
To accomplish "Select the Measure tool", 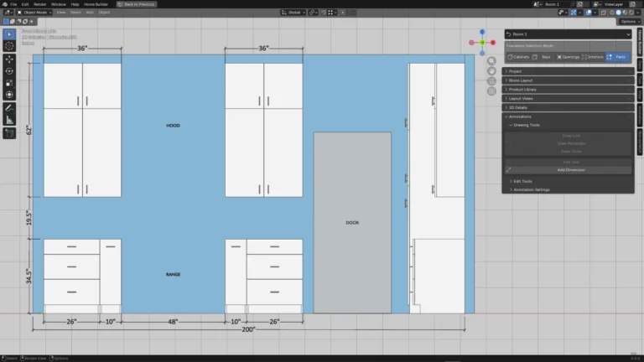I will [9, 121].
